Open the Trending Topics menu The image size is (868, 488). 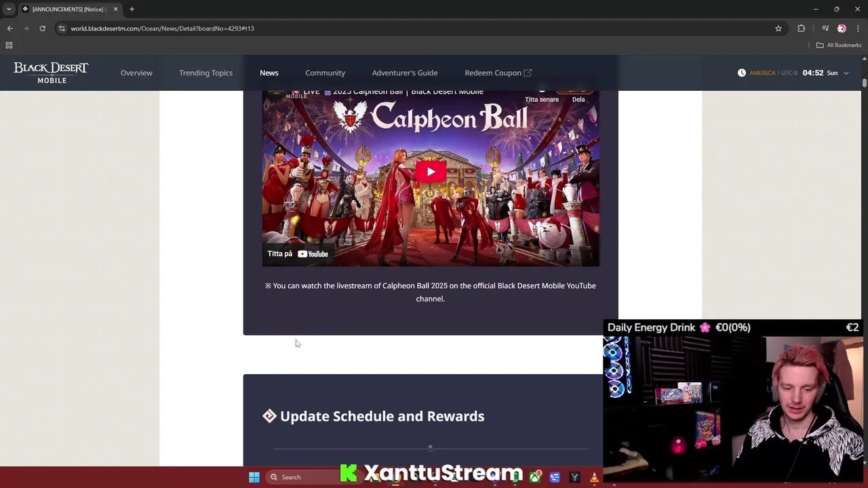coord(205,73)
